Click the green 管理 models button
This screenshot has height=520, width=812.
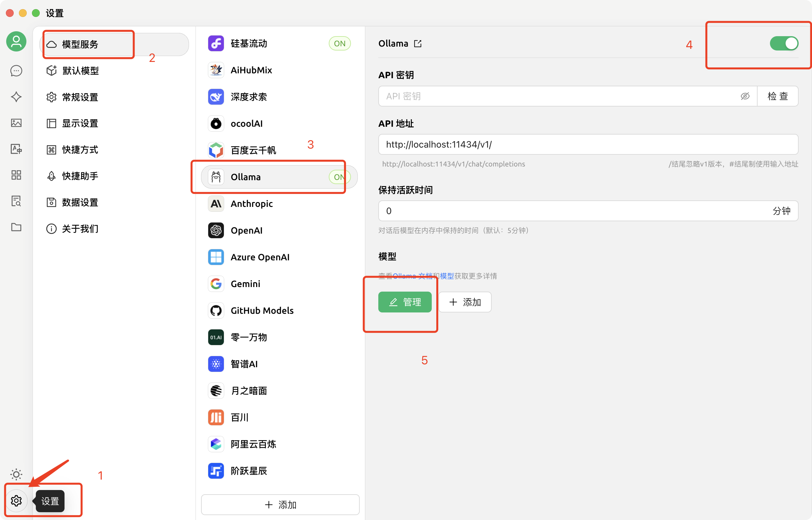pos(405,302)
